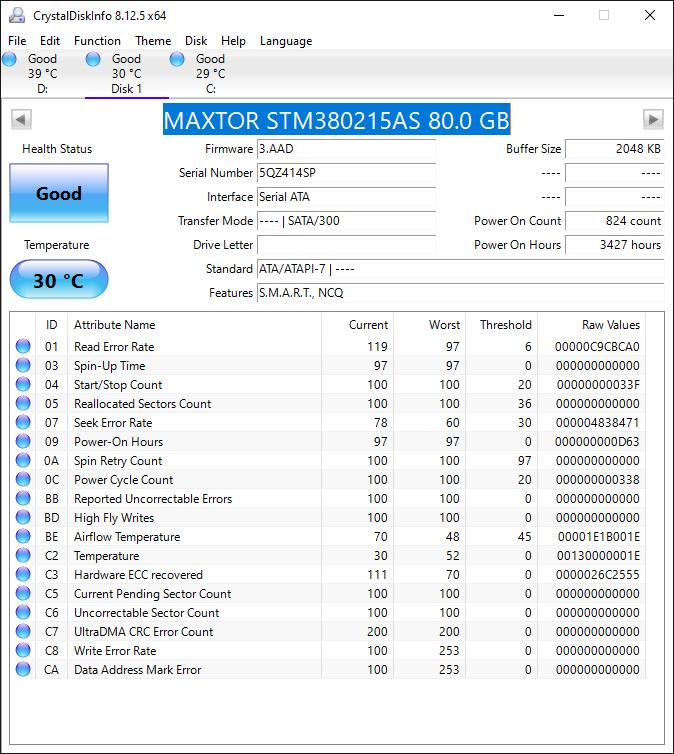Go to next disk with right arrow

pos(653,119)
